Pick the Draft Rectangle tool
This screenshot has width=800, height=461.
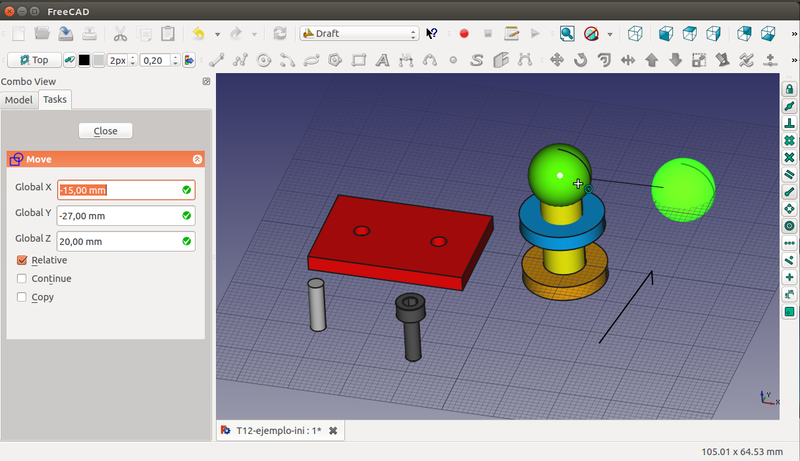click(x=358, y=60)
